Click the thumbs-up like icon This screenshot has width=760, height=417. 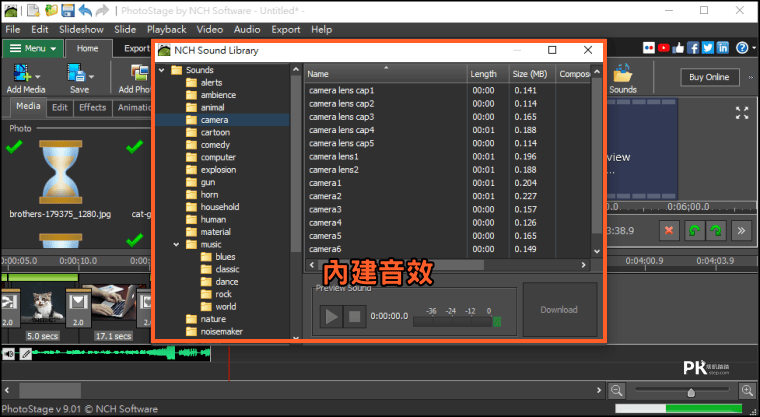tap(678, 48)
